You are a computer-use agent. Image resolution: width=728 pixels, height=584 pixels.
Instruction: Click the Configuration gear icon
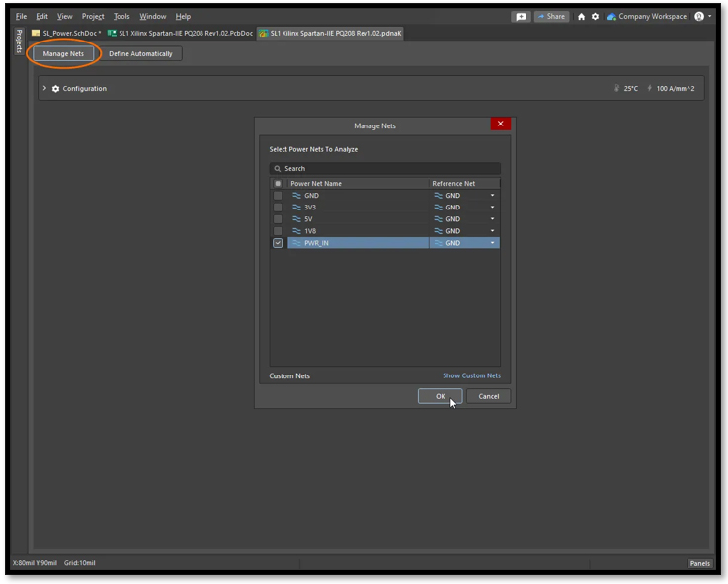[x=55, y=88]
